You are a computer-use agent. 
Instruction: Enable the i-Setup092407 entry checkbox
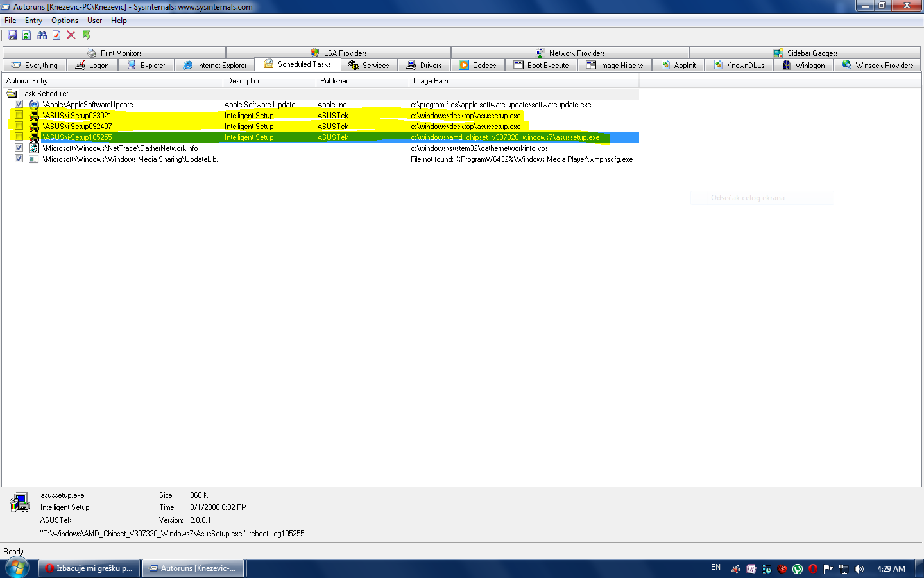[x=19, y=126]
